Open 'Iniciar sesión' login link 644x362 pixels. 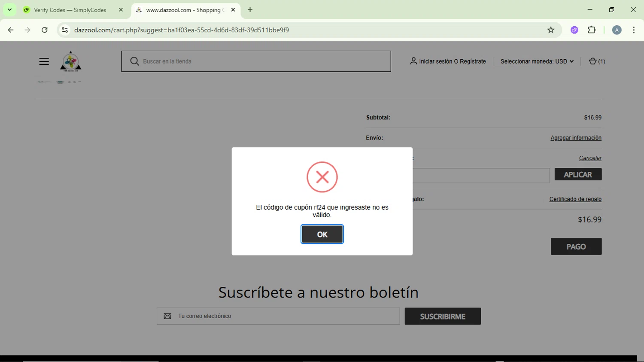coord(435,61)
